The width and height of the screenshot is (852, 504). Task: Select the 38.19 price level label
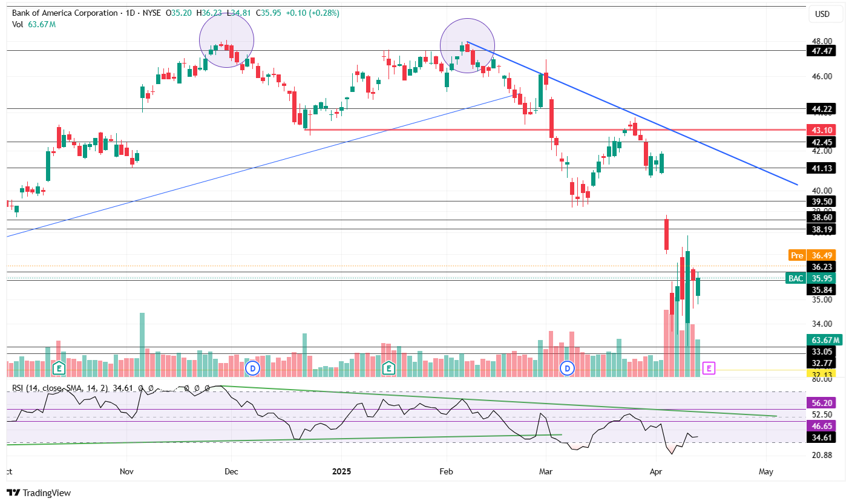pos(821,229)
